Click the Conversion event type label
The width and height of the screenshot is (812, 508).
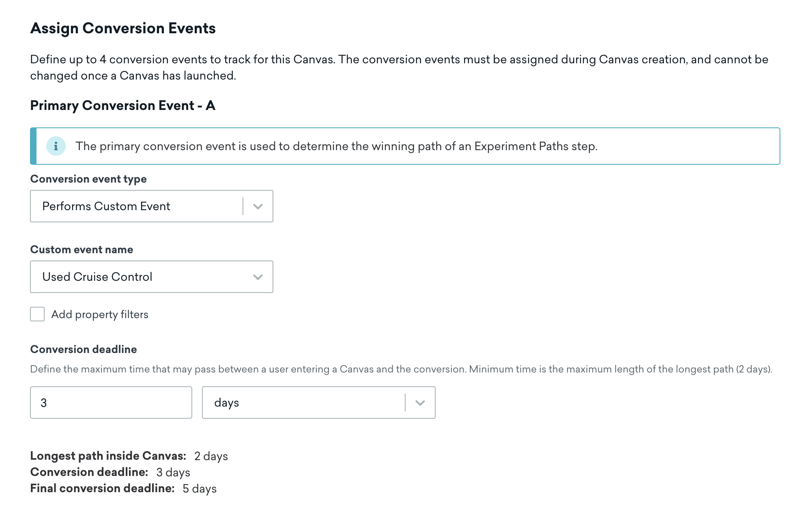coord(88,179)
